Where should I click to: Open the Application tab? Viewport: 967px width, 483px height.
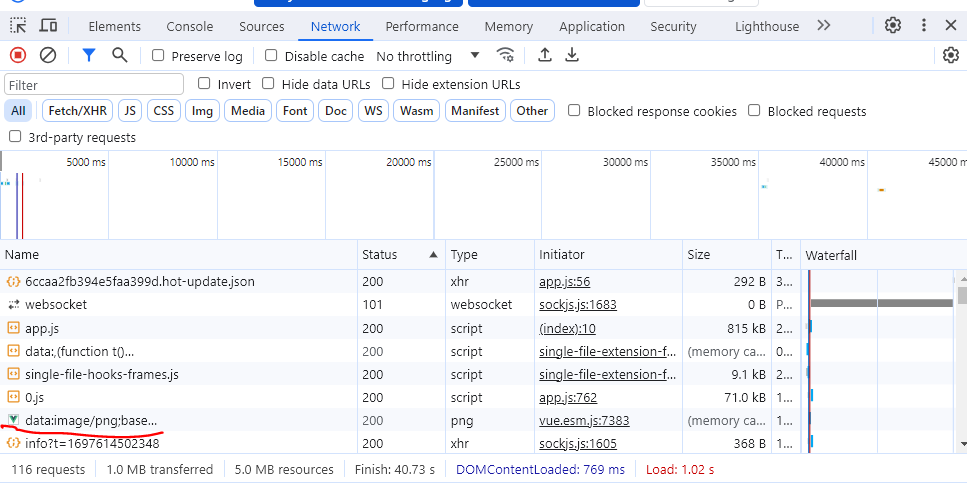593,27
